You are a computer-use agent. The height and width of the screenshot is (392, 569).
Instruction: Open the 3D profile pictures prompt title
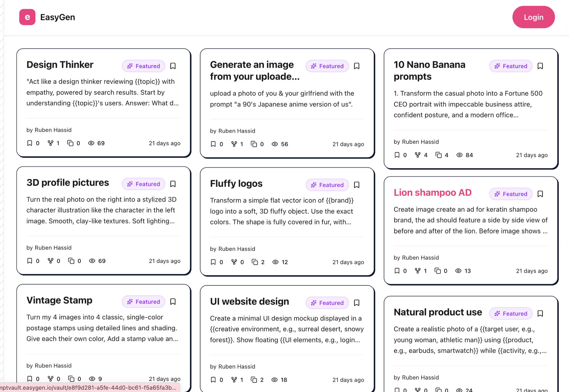click(x=67, y=183)
